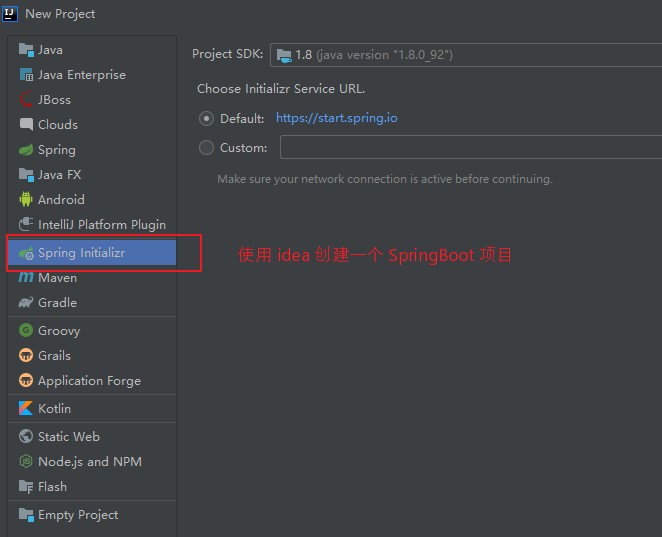Click the Clouds icon

click(x=26, y=125)
